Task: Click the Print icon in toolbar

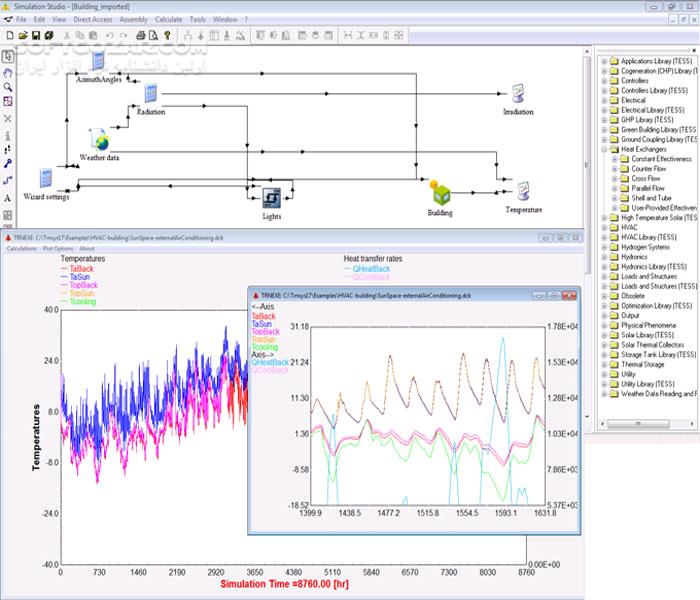Action: point(141,35)
